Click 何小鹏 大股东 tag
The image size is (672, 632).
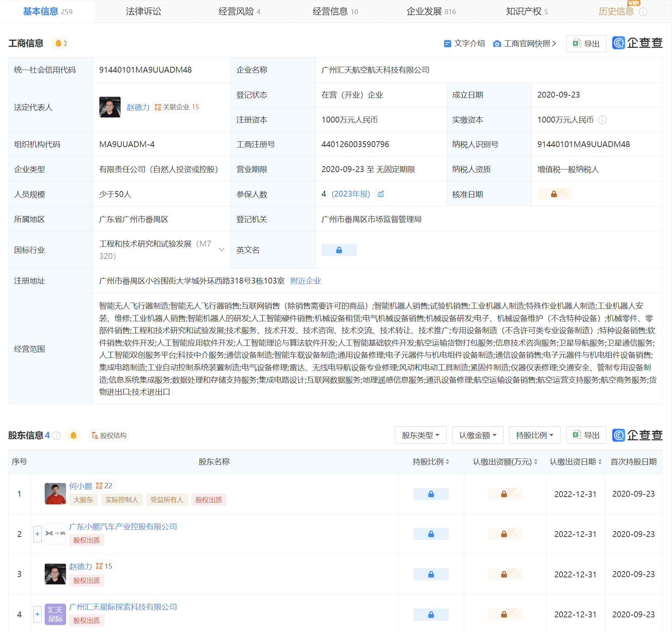point(83,500)
